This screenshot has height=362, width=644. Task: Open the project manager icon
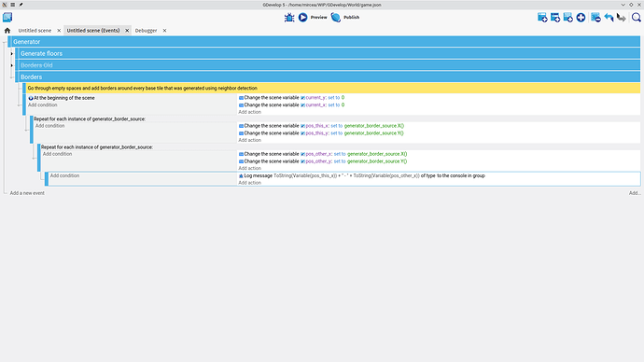point(7,17)
